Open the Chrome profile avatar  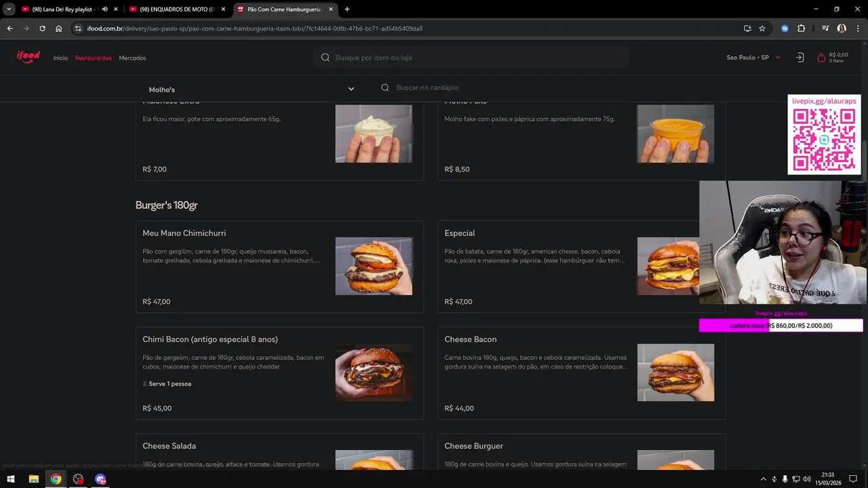pos(842,28)
